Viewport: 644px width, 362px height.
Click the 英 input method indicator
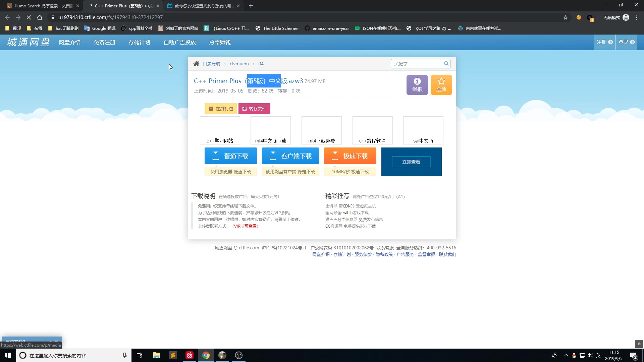pyautogui.click(x=598, y=355)
